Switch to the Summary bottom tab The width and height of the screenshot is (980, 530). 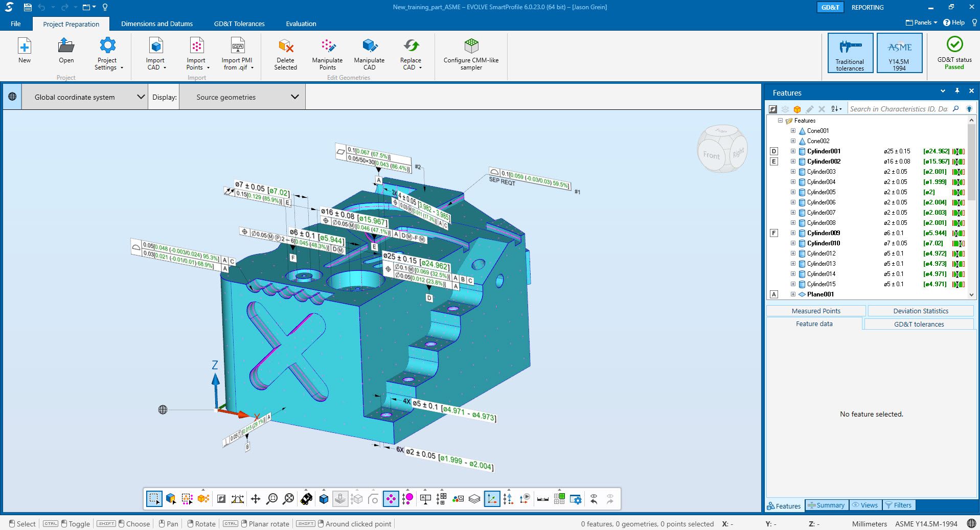[x=827, y=505]
